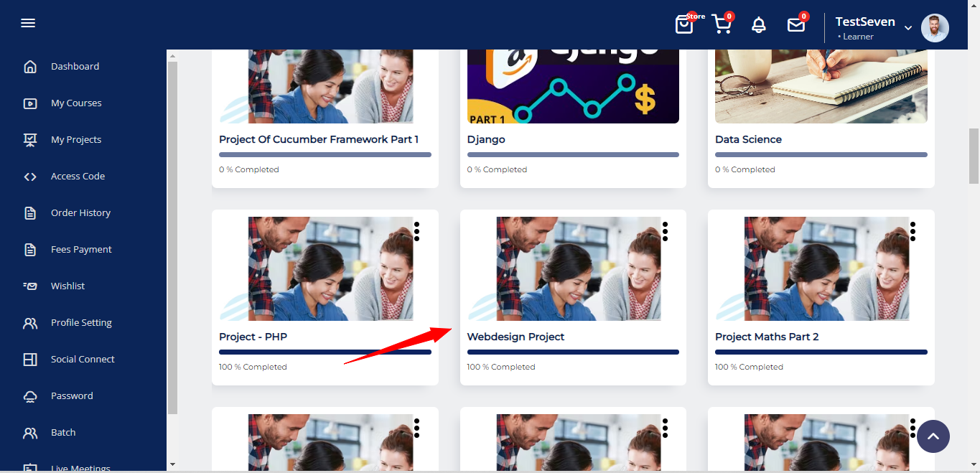Open three-dot menu on Project - PHP card
The image size is (980, 473).
click(x=416, y=231)
